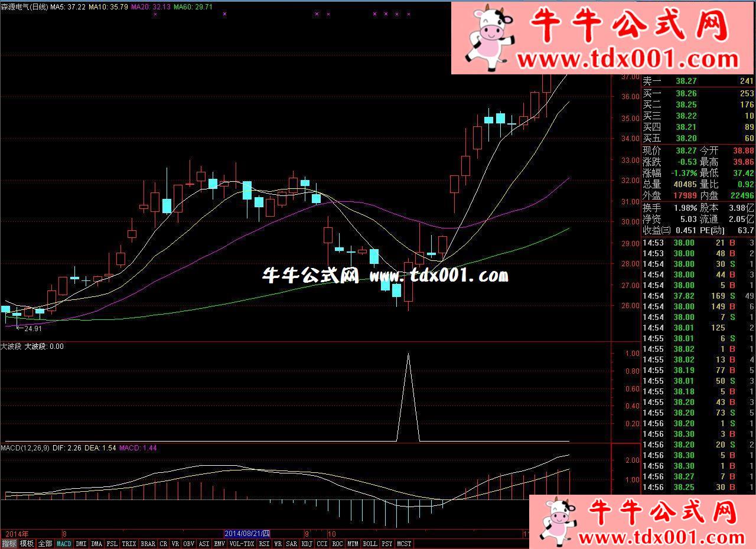756x549 pixels.
Task: Open the VOL-TDX indicator tab
Action: coord(242,544)
